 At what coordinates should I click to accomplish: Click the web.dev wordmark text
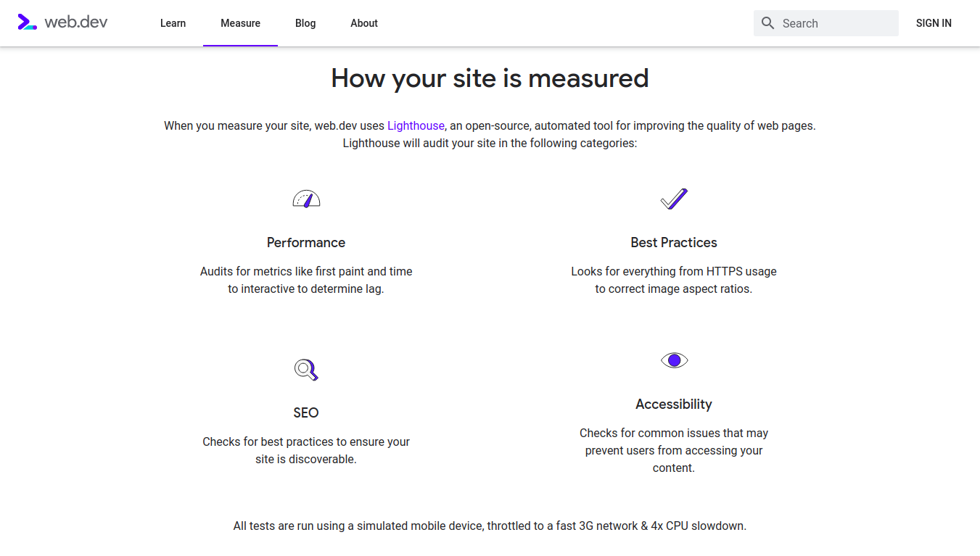pos(76,22)
